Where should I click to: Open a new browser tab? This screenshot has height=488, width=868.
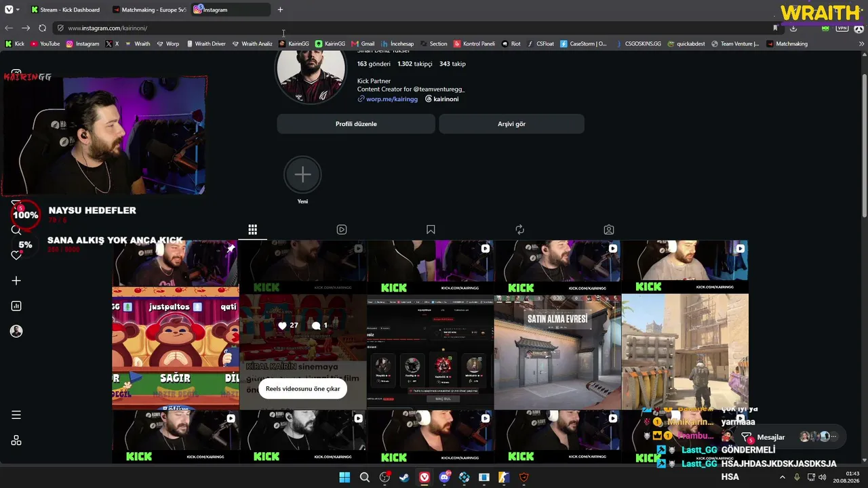point(280,9)
